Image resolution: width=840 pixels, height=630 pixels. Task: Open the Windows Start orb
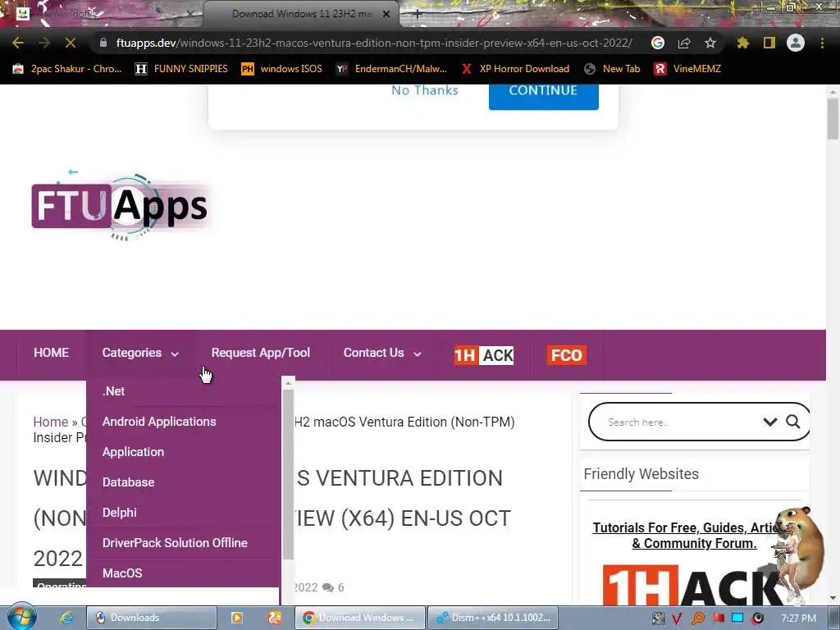[x=21, y=617]
